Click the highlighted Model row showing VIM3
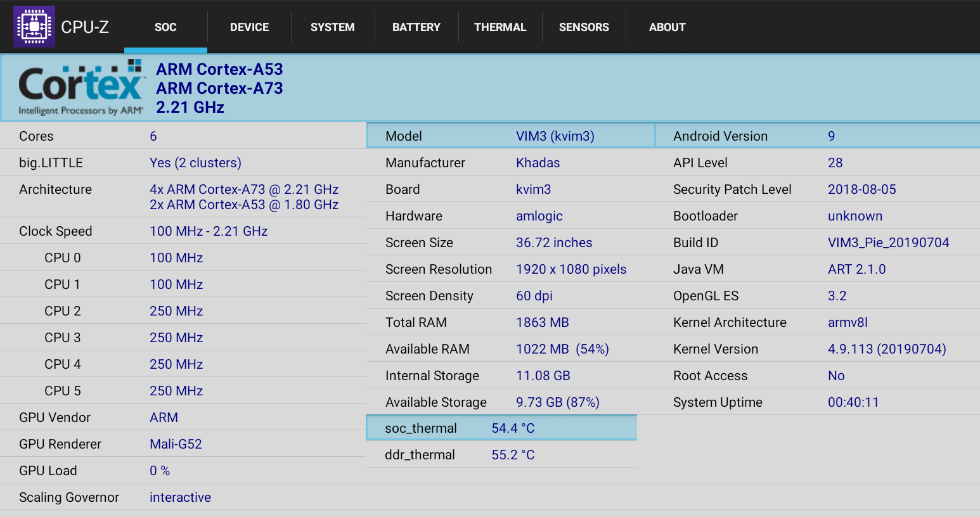Image resolution: width=980 pixels, height=517 pixels. point(510,136)
